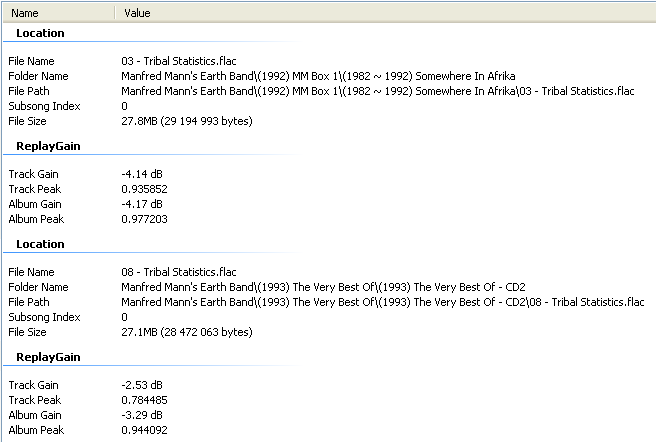656x442 pixels.
Task: Select the album peak value 0.977203
Action: point(144,219)
